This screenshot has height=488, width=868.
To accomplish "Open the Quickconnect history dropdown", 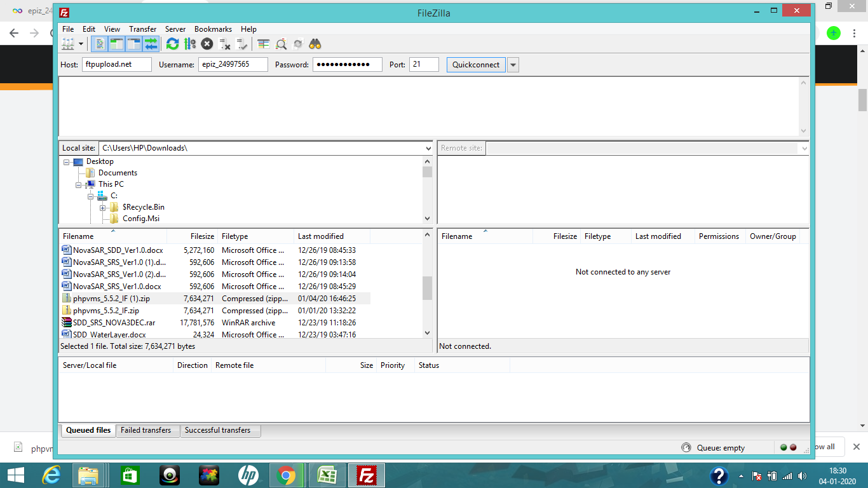I will pos(513,65).
